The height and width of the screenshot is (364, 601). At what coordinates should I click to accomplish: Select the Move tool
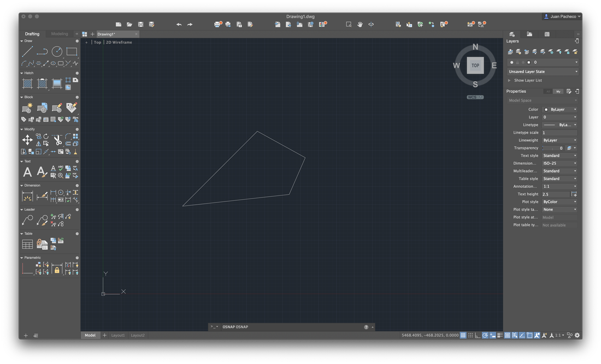tap(27, 140)
